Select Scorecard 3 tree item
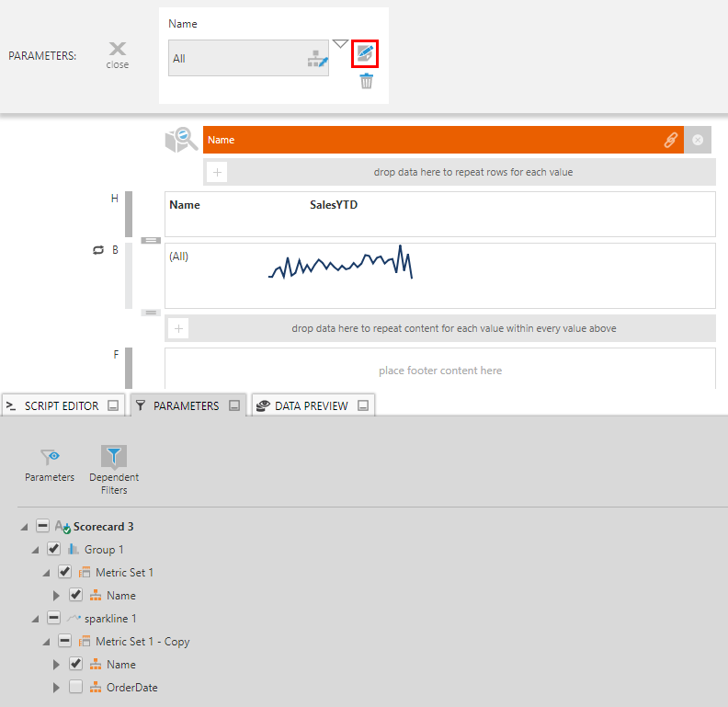The image size is (728, 707). [x=103, y=526]
